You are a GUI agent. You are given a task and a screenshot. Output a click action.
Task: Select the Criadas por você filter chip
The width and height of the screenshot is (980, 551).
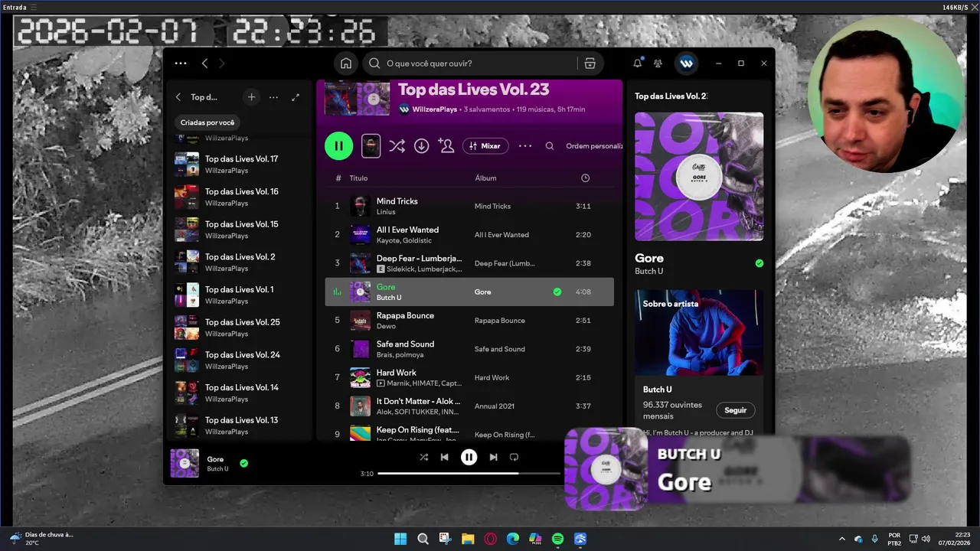click(x=207, y=122)
